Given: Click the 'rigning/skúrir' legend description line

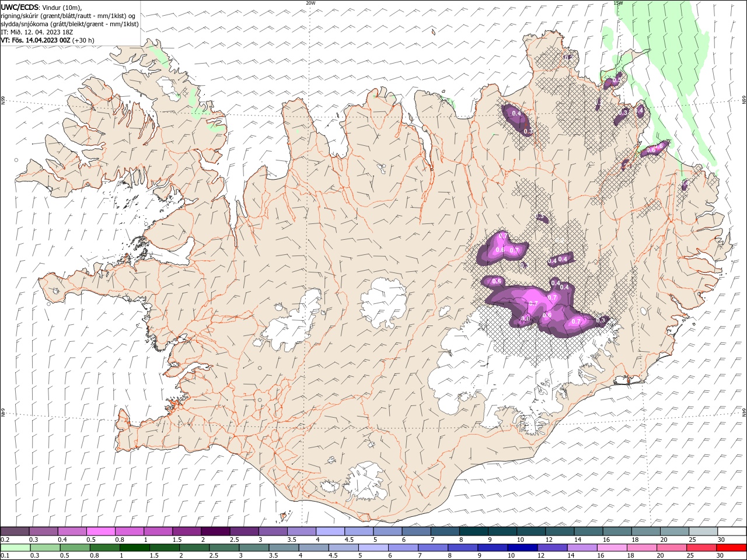Looking at the screenshot, I should tap(68, 16).
